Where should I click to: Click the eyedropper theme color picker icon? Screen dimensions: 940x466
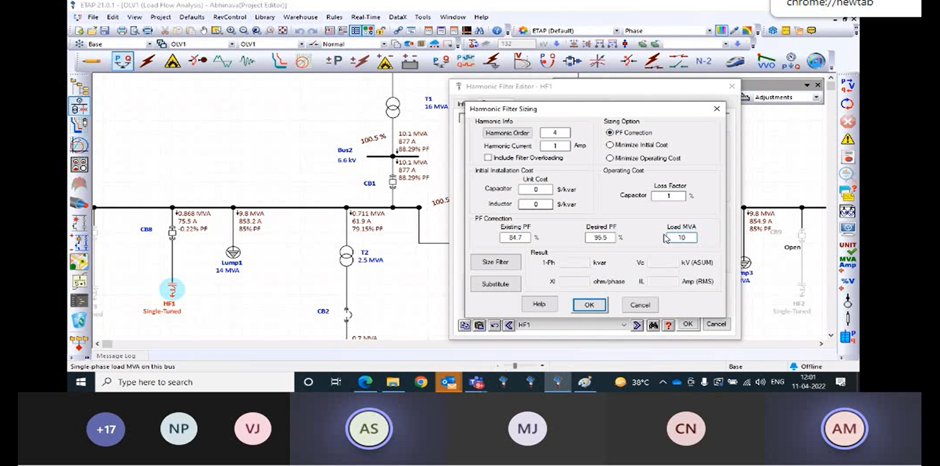click(x=735, y=31)
